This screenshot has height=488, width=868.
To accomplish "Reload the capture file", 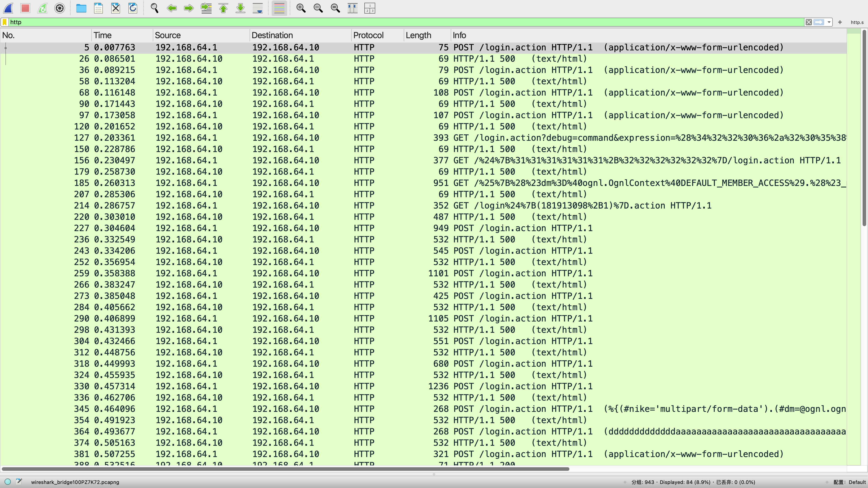I will 133,8.
